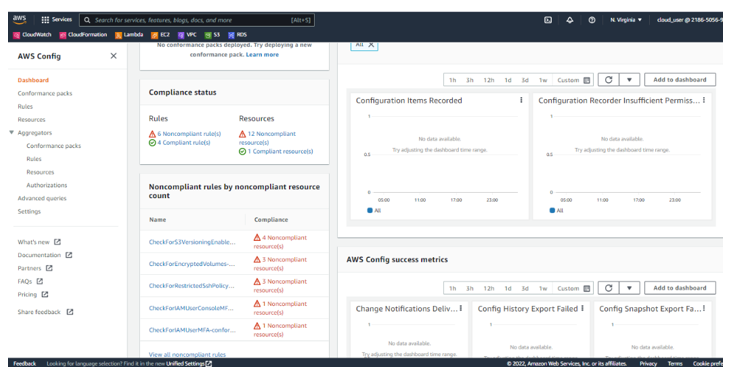The width and height of the screenshot is (737, 374).
Task: Select 3d range in success metrics selector
Action: [x=525, y=288]
